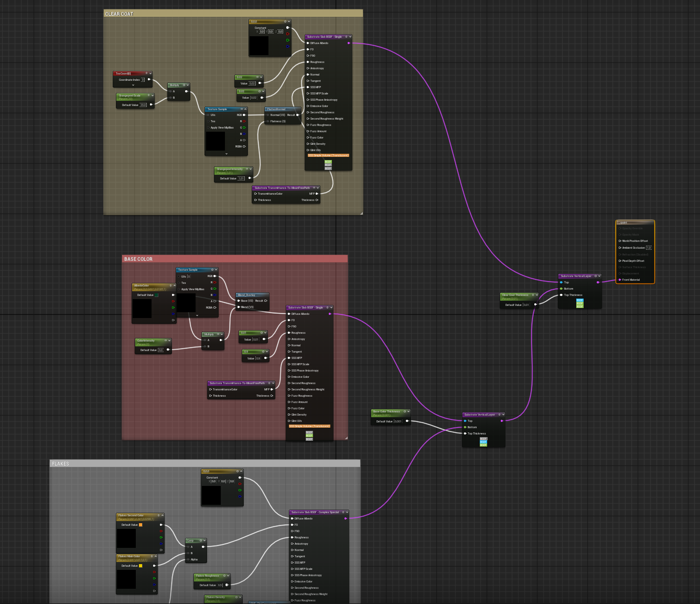Expand advanced pins below Base Color Texture Sample

pos(197,315)
